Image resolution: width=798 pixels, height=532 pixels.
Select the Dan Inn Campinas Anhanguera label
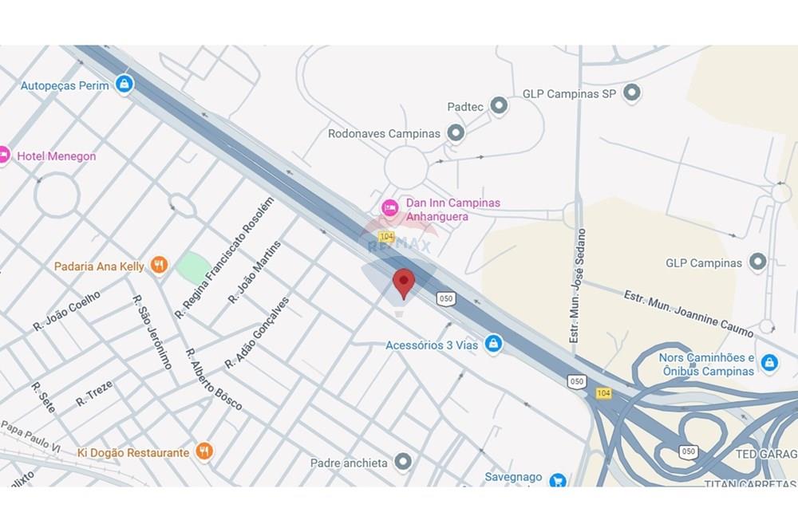tap(453, 210)
